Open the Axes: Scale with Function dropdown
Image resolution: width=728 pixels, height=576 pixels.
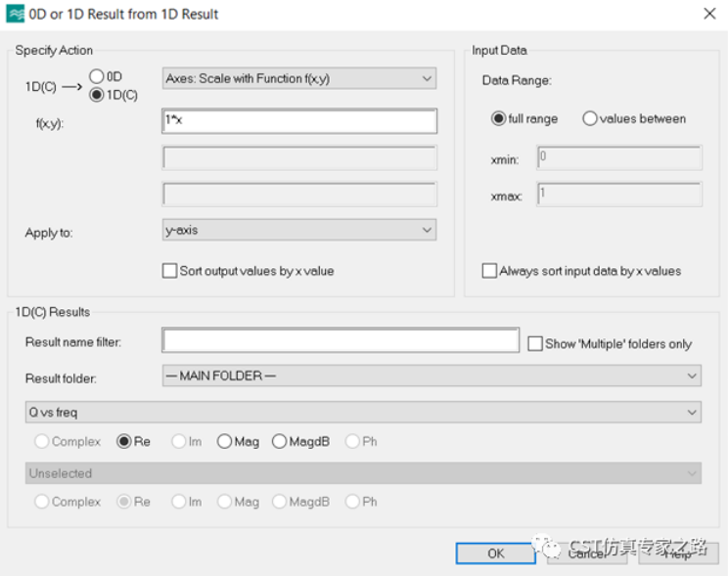coord(299,78)
